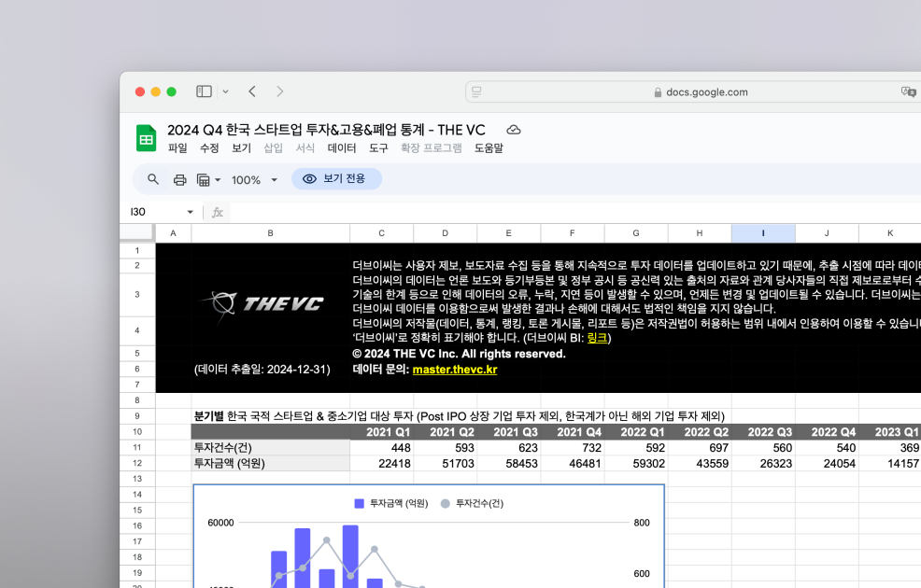Toggle the 보기 전용 view-only button

(336, 178)
